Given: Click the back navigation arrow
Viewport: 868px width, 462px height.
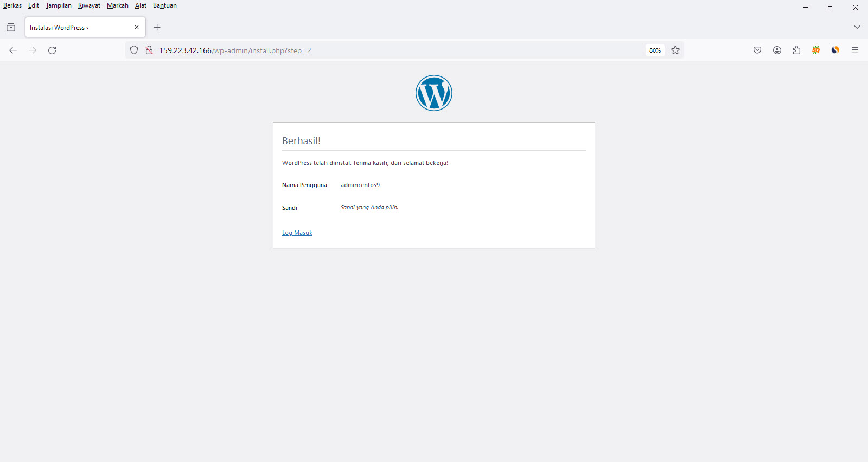Looking at the screenshot, I should tap(13, 50).
